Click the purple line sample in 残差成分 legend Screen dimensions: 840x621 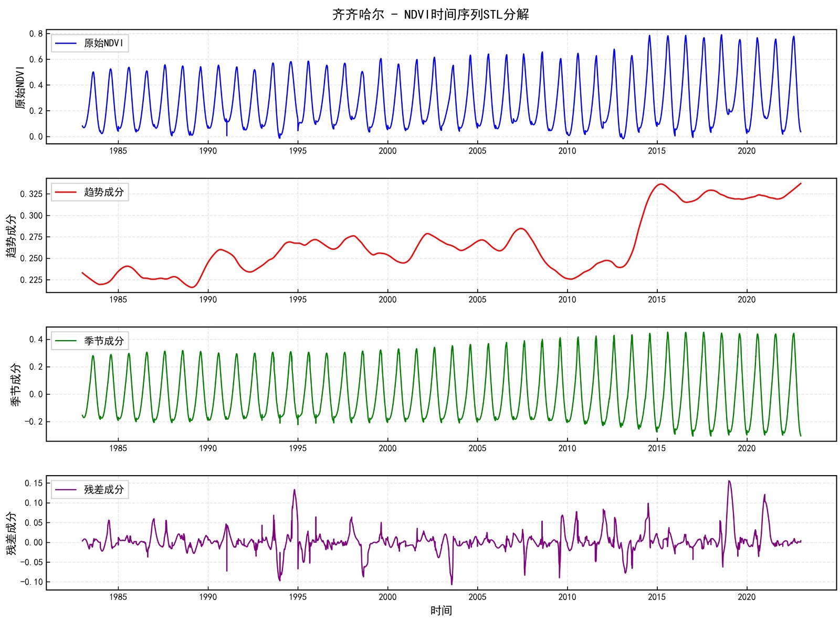[x=66, y=490]
